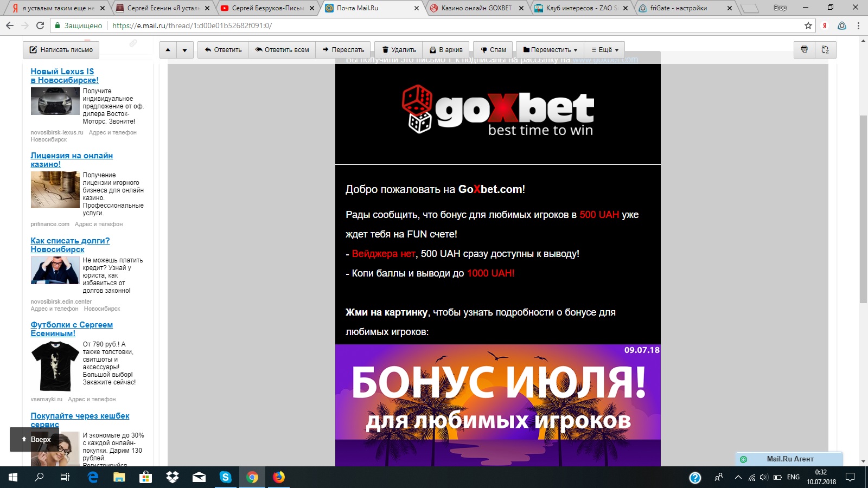Click Написать письмо button
Screen dimensions: 868x488
click(x=61, y=49)
